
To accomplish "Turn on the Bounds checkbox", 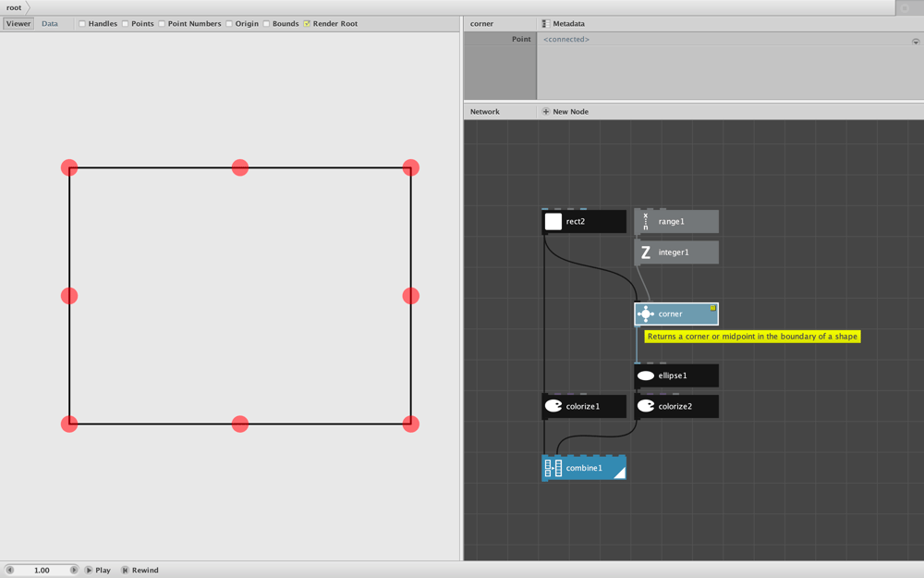I will click(266, 24).
